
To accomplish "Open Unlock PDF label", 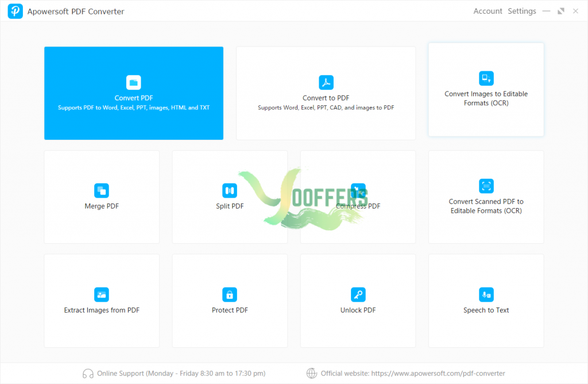I will tap(358, 310).
